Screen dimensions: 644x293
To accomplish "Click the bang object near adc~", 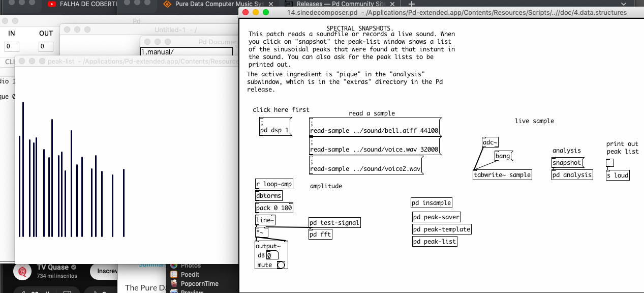I will [503, 156].
